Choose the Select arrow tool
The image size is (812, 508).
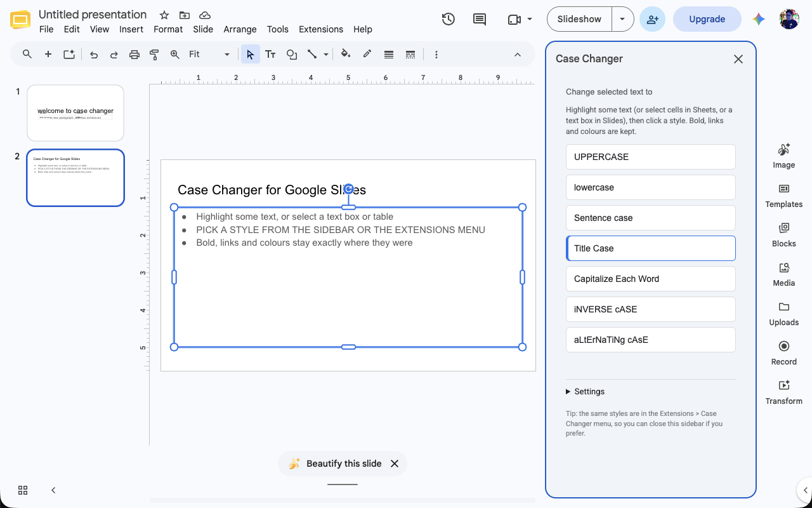pyautogui.click(x=251, y=55)
